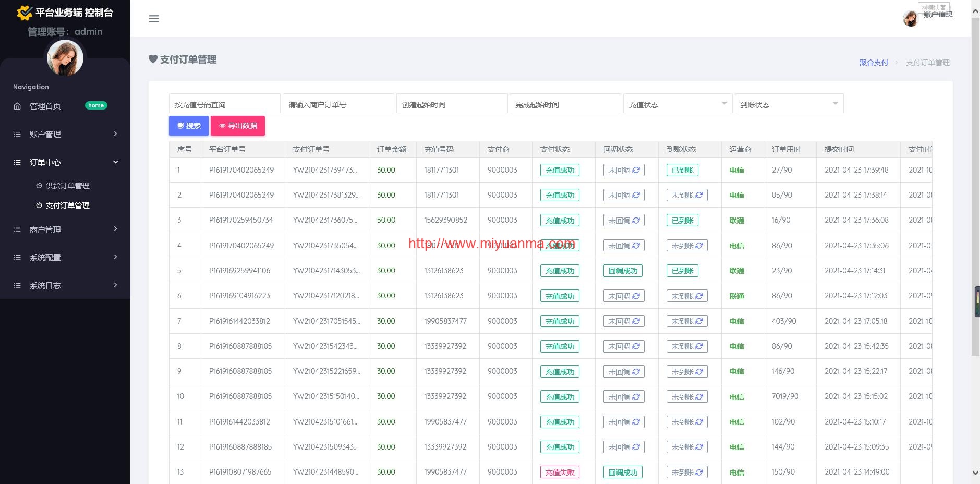Click row 5 回调成功 status tag
The image size is (980, 484).
click(x=623, y=271)
